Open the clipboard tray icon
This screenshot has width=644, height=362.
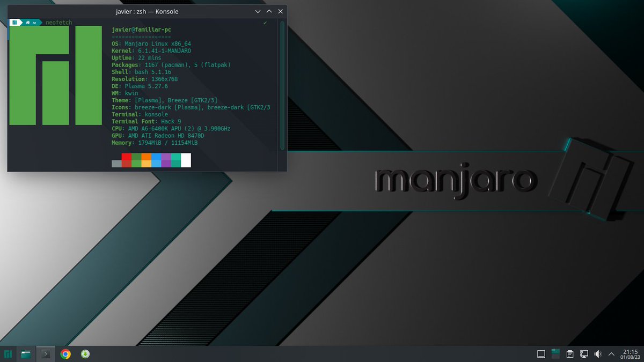click(x=570, y=354)
